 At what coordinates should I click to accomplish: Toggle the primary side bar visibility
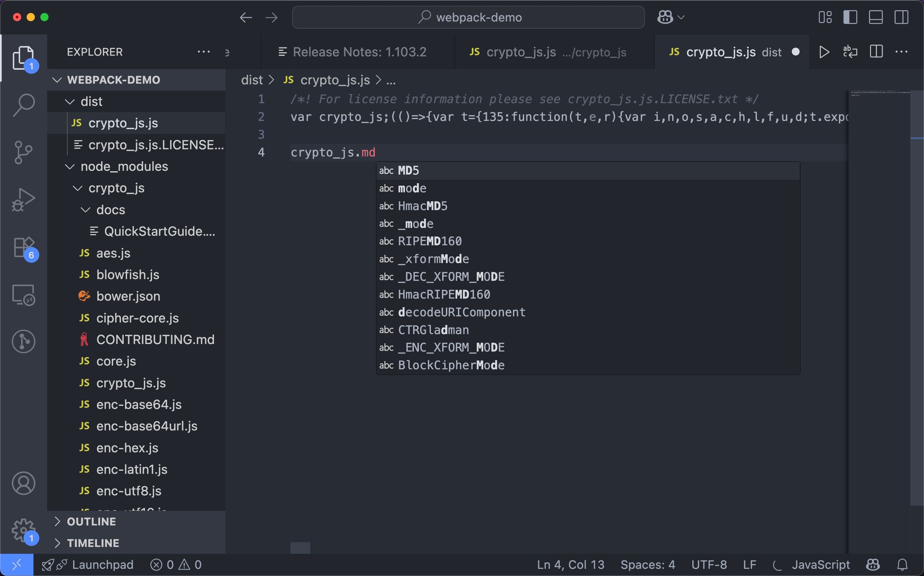[850, 17]
